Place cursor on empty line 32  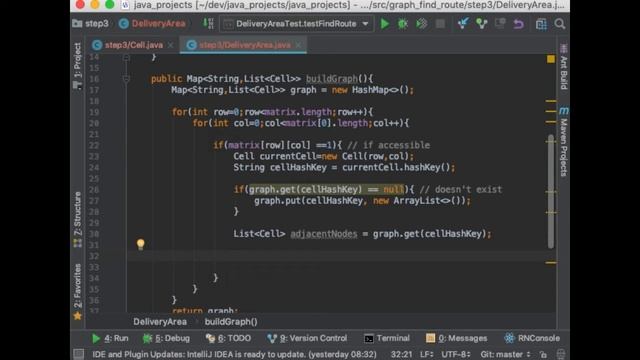[341, 256]
